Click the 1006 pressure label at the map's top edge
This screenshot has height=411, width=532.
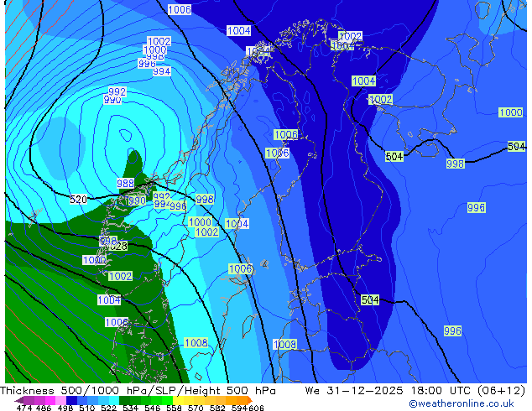(180, 9)
